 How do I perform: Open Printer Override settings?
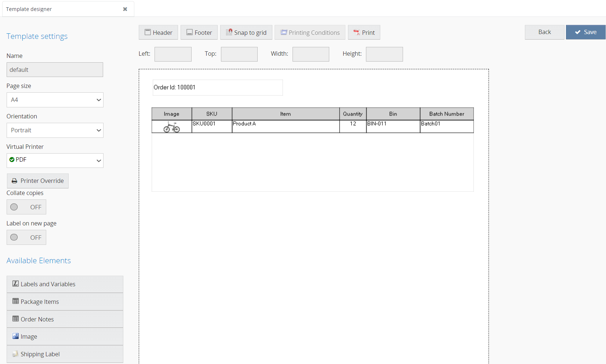(38, 181)
